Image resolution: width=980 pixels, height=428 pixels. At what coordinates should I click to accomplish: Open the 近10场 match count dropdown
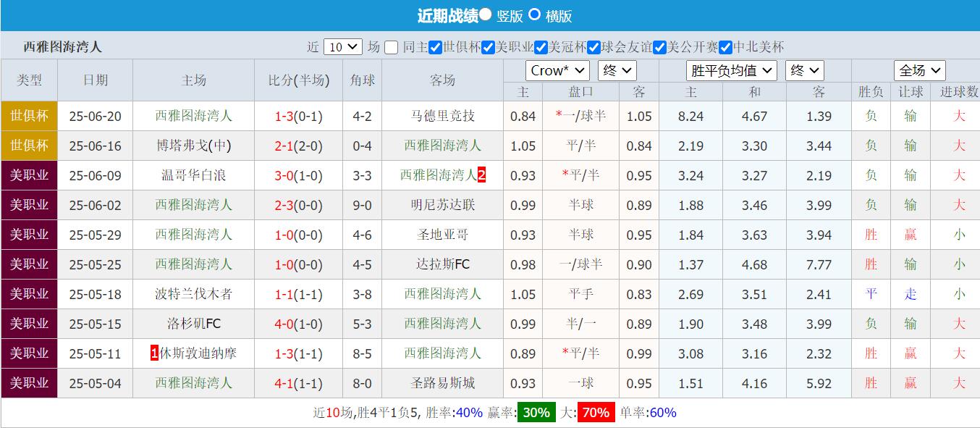(x=342, y=46)
